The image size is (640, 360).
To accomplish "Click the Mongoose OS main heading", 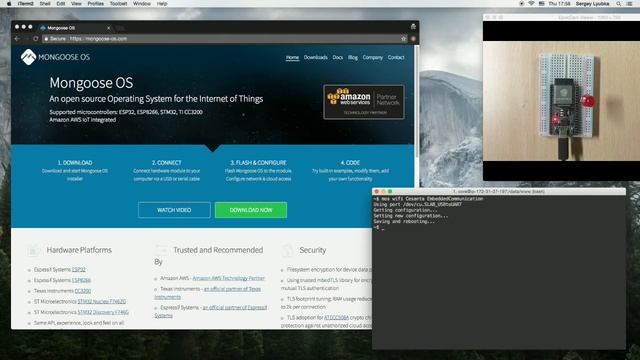I will pos(91,83).
